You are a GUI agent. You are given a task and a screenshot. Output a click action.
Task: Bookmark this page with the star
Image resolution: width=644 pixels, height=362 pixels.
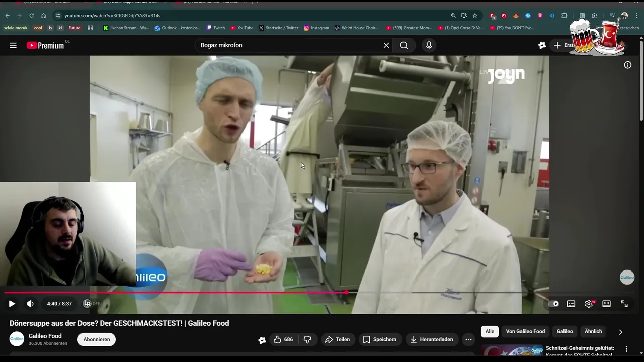click(475, 16)
